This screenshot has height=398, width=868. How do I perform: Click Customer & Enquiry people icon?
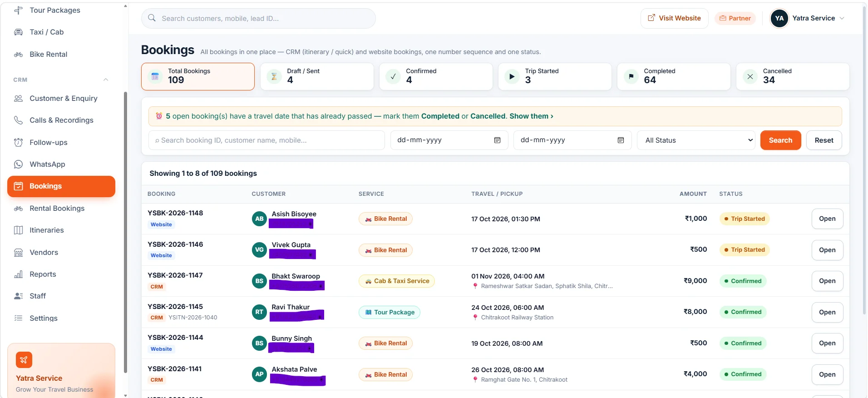18,98
